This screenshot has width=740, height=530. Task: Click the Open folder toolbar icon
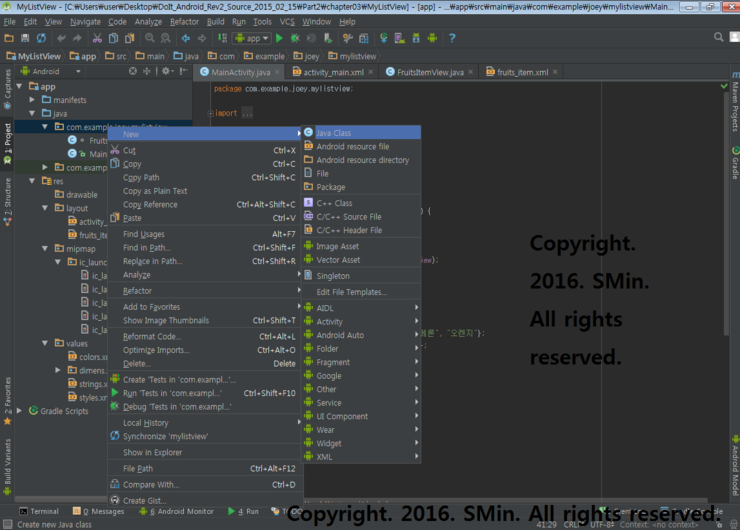[x=9, y=38]
